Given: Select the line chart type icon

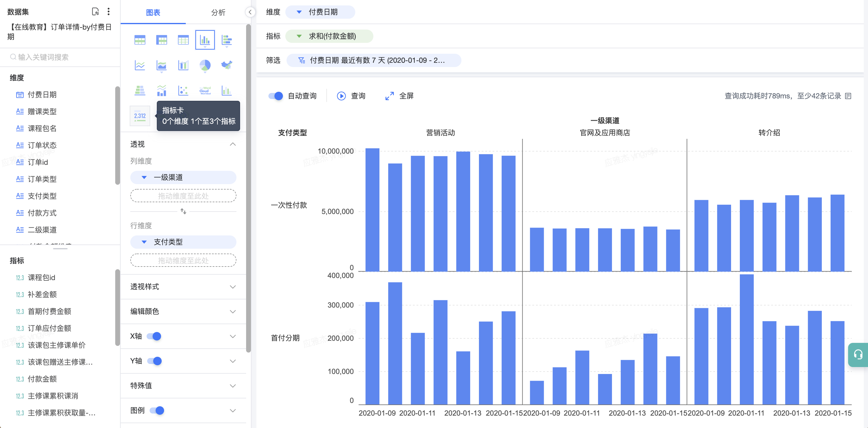Looking at the screenshot, I should (x=140, y=65).
